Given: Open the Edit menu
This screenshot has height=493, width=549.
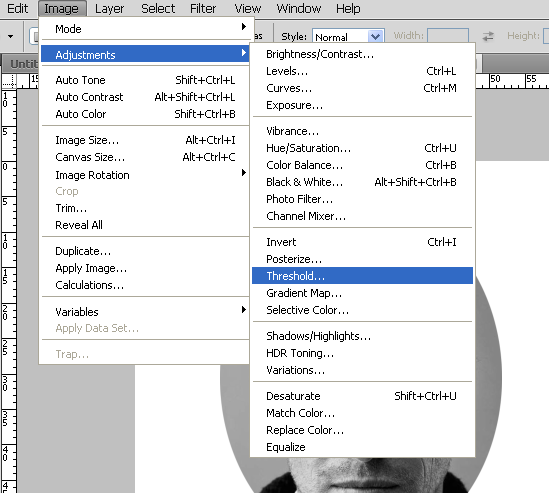Looking at the screenshot, I should coord(17,8).
